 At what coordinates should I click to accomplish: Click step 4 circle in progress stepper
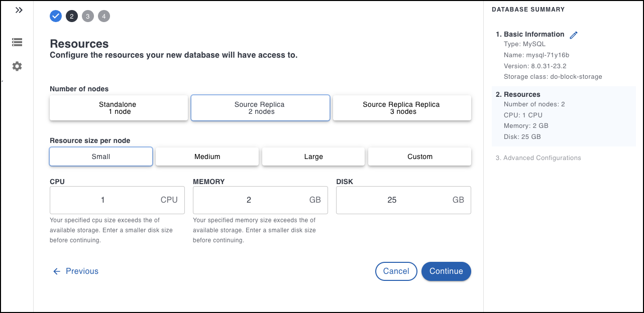point(104,17)
